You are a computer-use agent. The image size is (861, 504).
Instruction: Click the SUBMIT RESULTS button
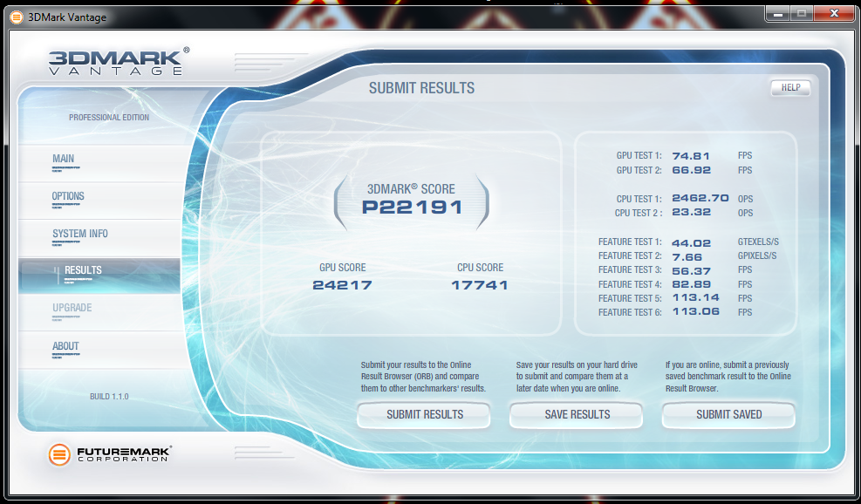pos(424,415)
